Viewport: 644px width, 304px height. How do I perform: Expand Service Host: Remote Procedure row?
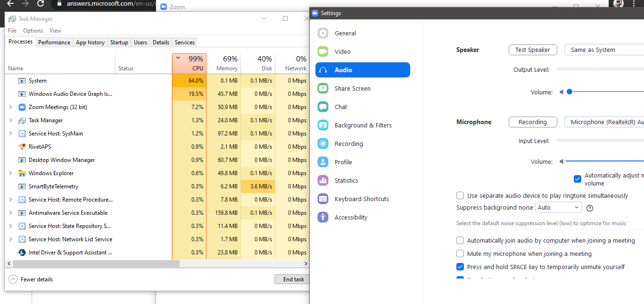tap(11, 200)
